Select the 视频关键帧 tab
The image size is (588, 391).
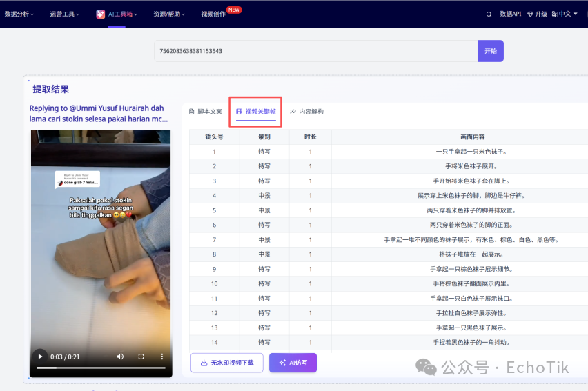256,111
